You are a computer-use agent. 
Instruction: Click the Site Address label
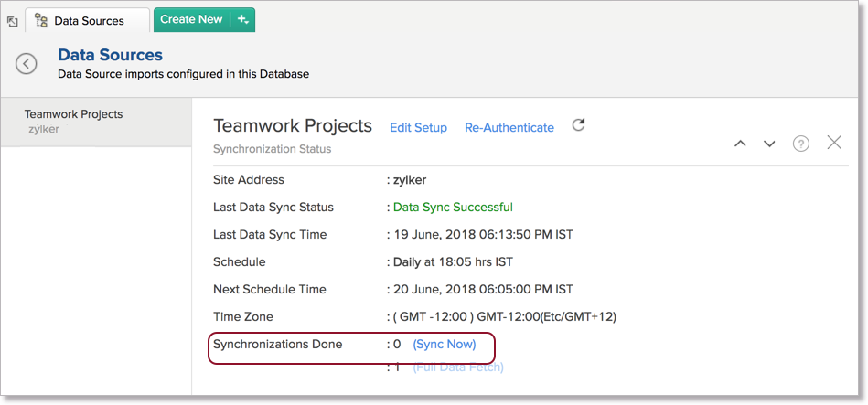click(249, 180)
